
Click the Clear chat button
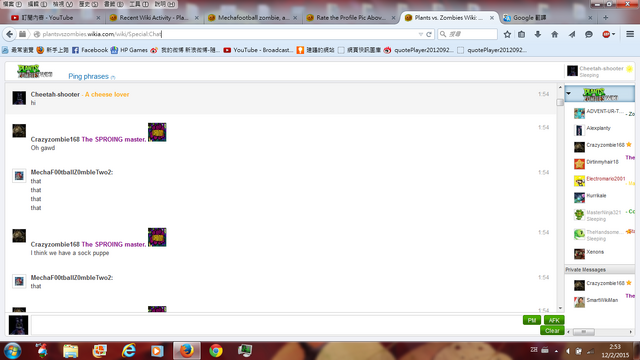point(552,331)
